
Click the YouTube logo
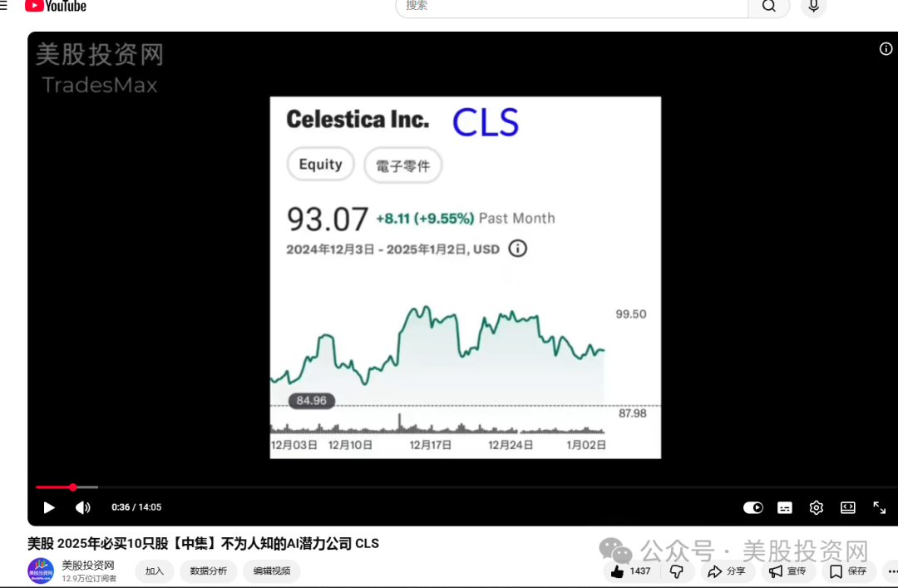[56, 7]
